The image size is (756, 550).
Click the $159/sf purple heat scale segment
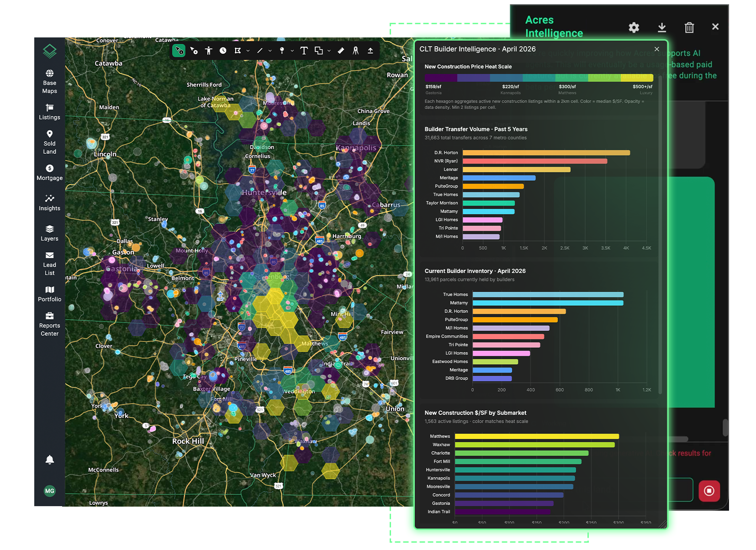pyautogui.click(x=441, y=78)
